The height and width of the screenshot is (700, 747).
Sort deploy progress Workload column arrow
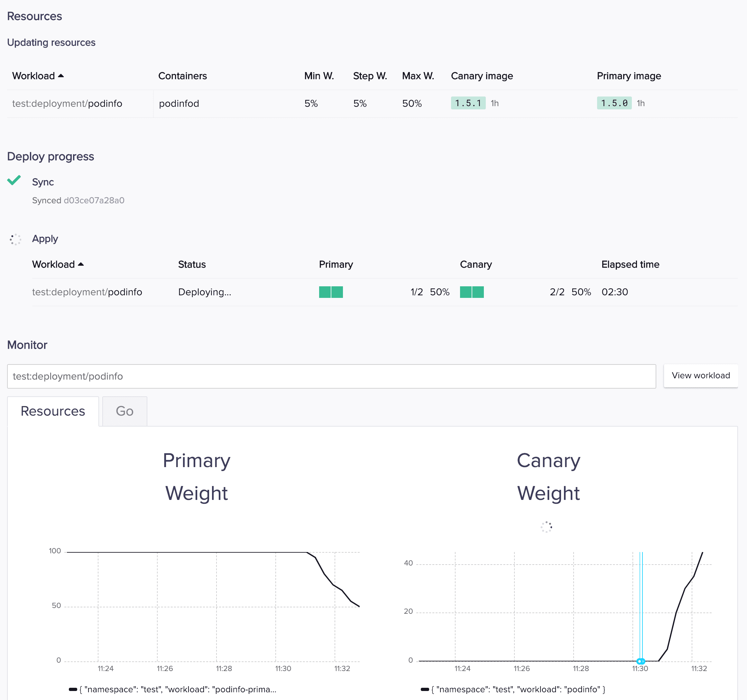click(x=81, y=264)
